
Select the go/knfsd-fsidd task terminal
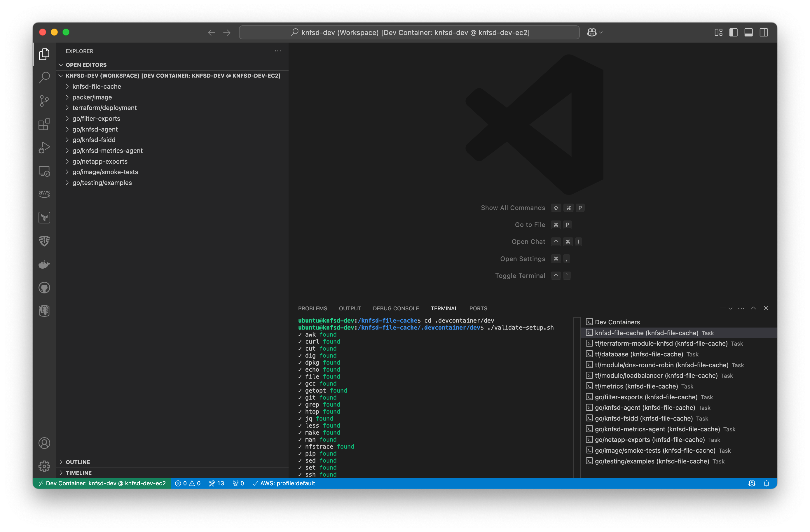pos(679,418)
